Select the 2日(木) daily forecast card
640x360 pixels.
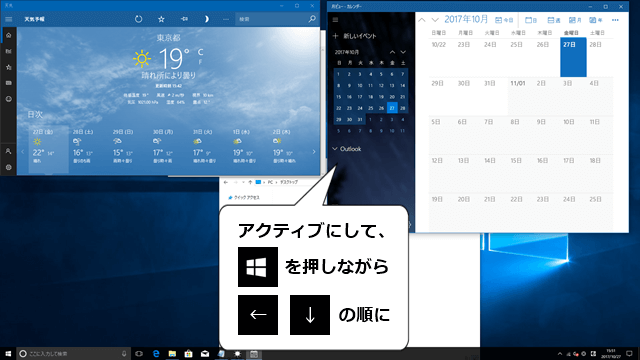[x=288, y=149]
